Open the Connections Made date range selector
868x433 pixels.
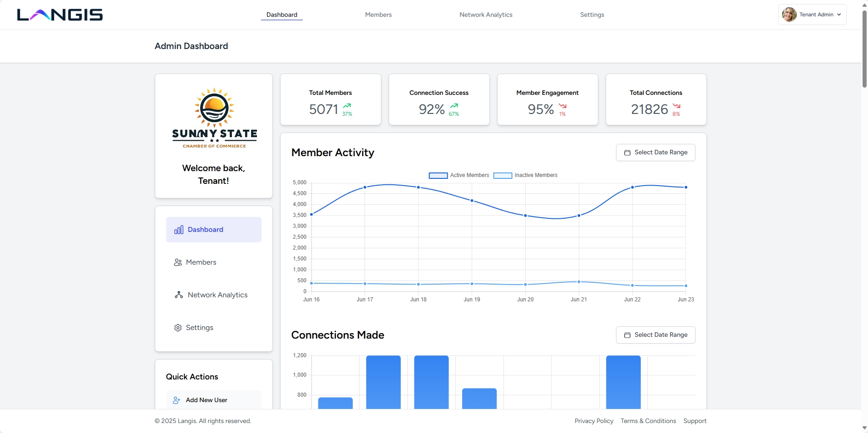(656, 335)
